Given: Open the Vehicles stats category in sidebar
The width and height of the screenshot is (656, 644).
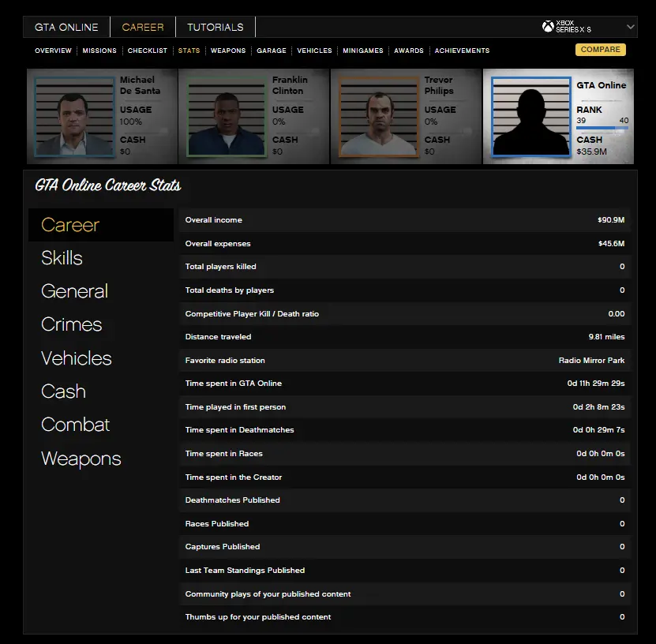Looking at the screenshot, I should 77,358.
